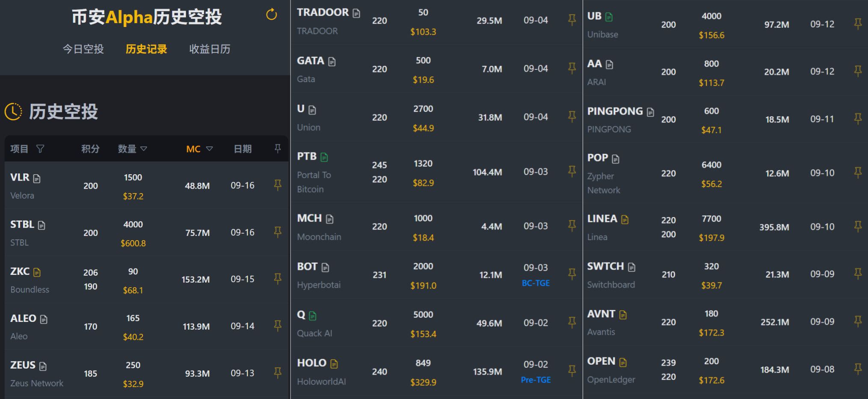Screen dimensions: 868x399
Task: Click the pin column header icon
Action: tap(278, 148)
